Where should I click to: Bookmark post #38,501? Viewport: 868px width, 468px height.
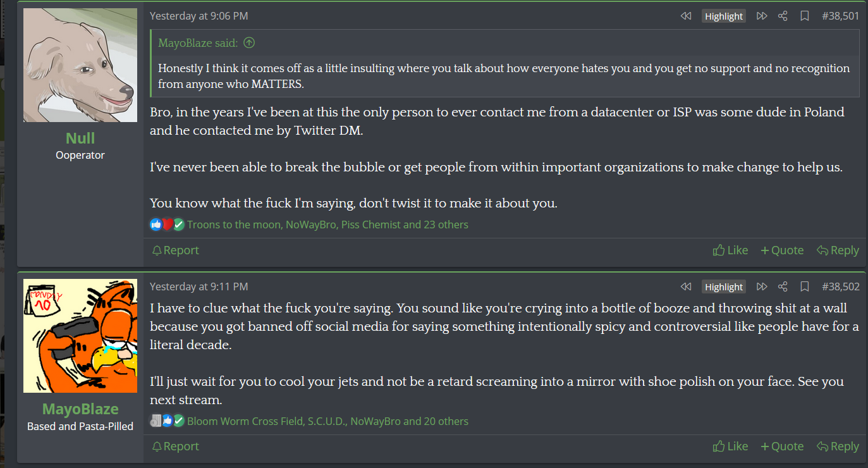[x=804, y=16]
